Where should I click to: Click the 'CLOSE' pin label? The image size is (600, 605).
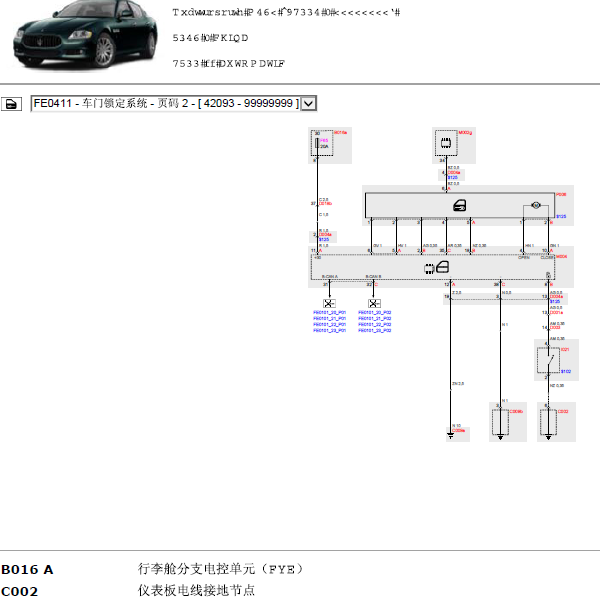pyautogui.click(x=547, y=257)
